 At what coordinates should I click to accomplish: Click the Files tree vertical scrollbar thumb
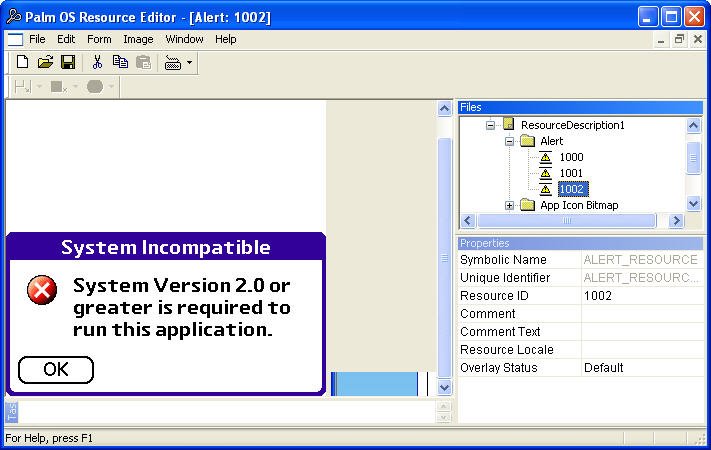tap(694, 157)
